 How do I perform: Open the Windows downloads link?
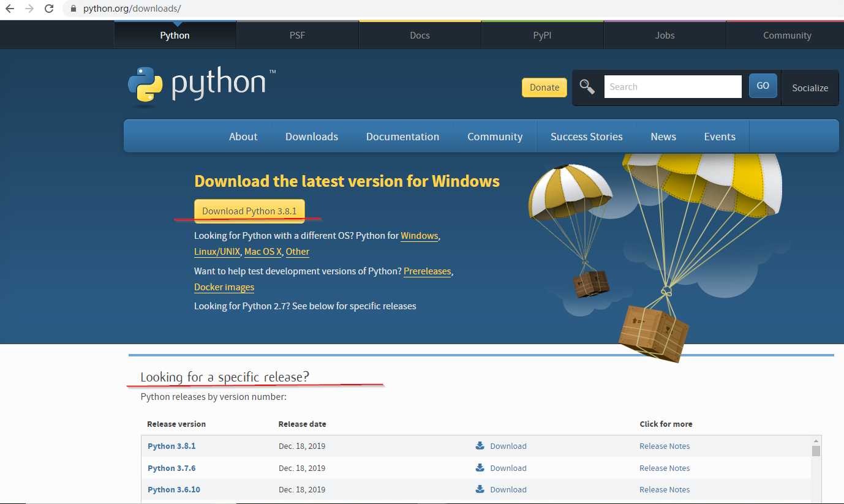tap(420, 236)
